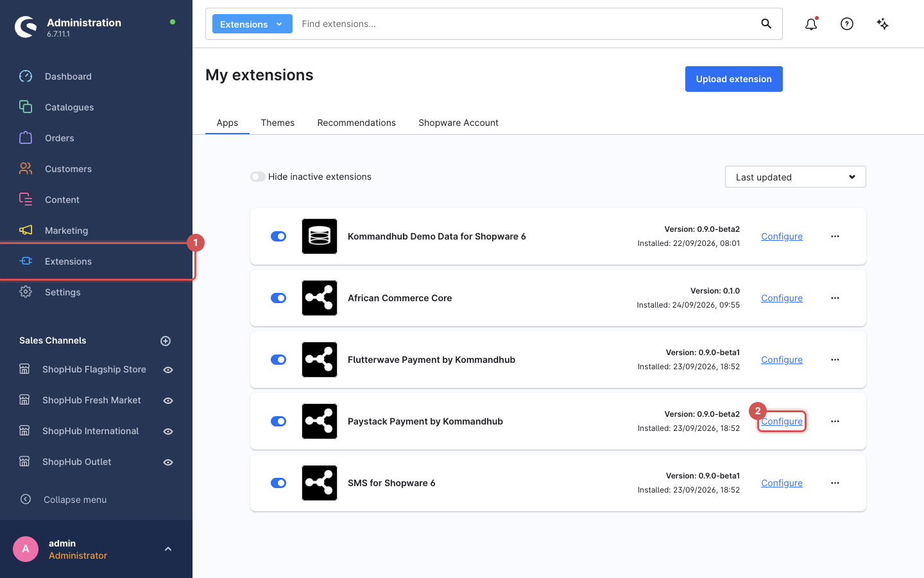The image size is (924, 578).
Task: Open the Marketing megaphone icon
Action: [x=26, y=231]
